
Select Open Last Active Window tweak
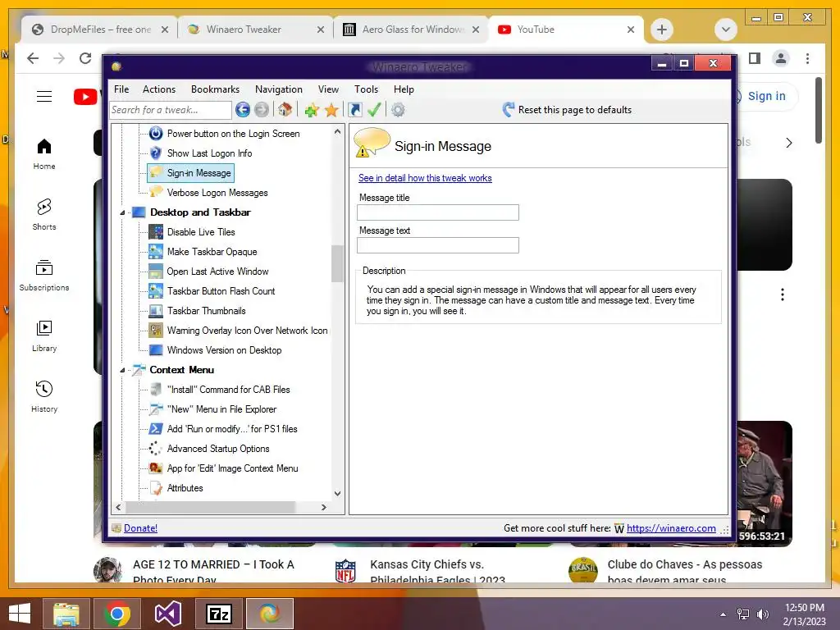point(217,272)
